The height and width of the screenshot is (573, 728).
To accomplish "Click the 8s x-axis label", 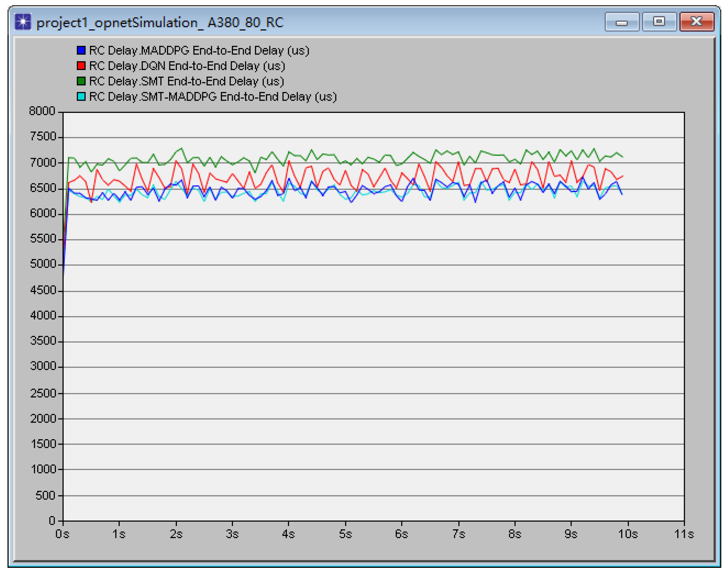I will [515, 534].
